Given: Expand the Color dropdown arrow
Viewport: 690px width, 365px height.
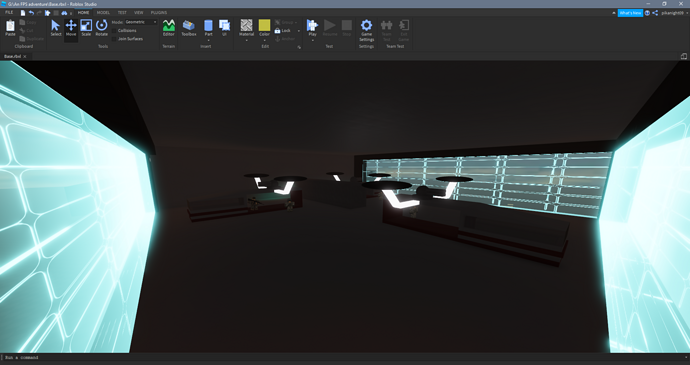Looking at the screenshot, I should pyautogui.click(x=264, y=41).
